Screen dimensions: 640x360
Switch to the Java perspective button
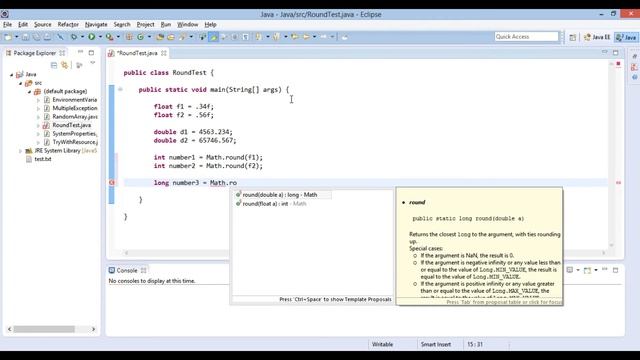coord(626,37)
